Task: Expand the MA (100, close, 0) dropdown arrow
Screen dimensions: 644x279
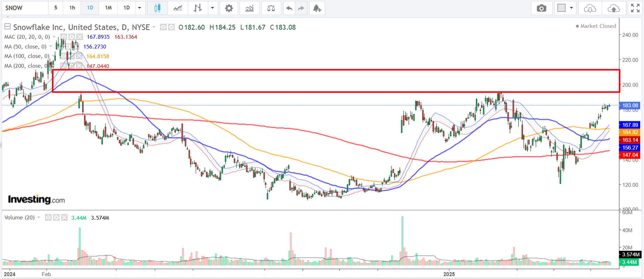Action: [53, 56]
